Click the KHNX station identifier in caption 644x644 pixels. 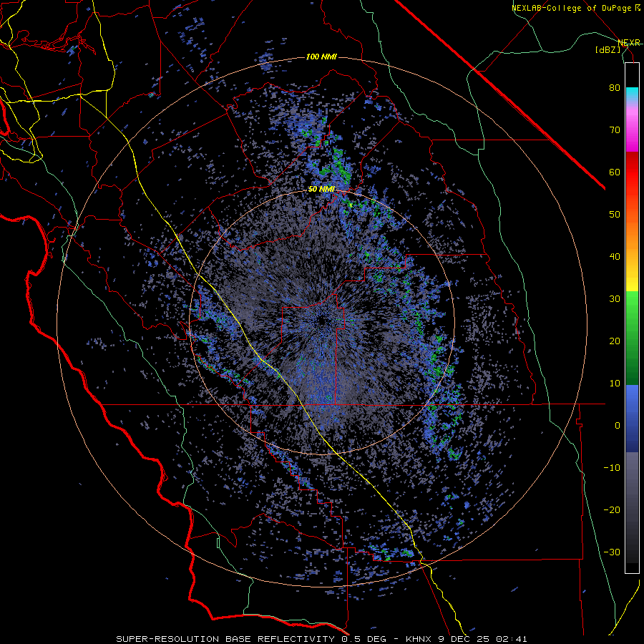(x=418, y=639)
